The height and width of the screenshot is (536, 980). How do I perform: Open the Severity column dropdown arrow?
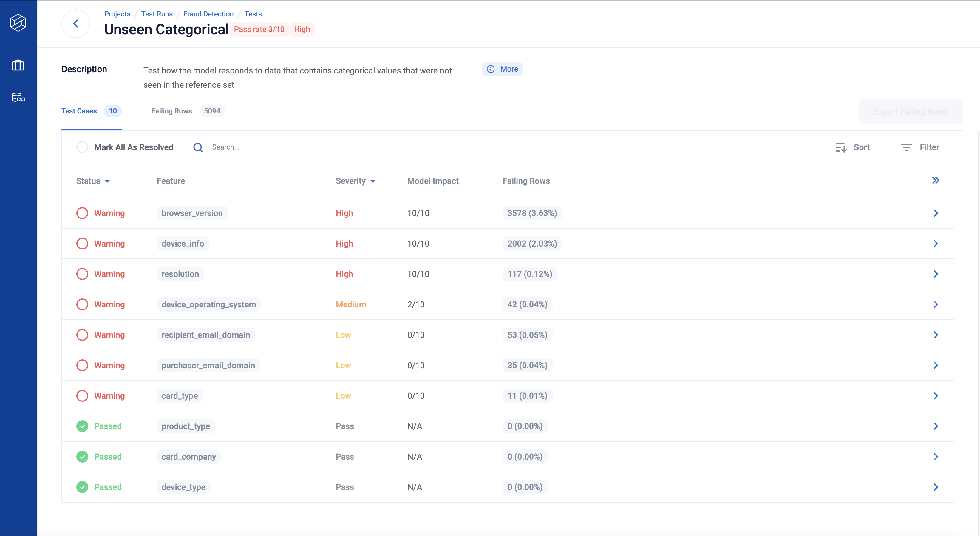pos(373,181)
